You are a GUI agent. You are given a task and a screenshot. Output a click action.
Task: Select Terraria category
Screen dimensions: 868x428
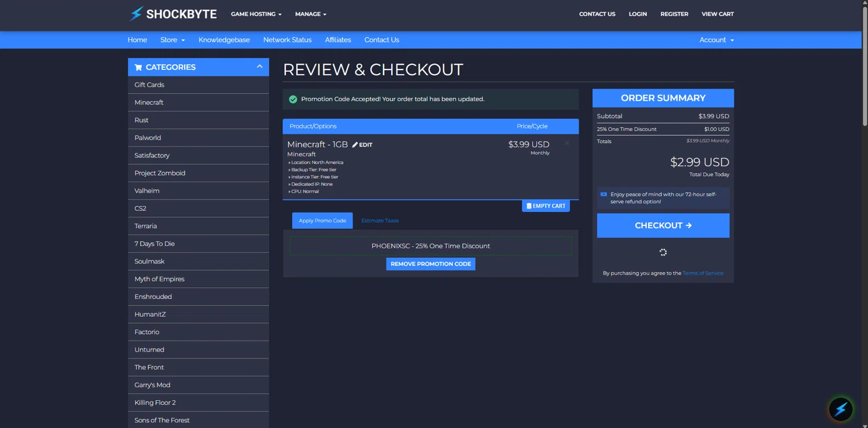198,226
